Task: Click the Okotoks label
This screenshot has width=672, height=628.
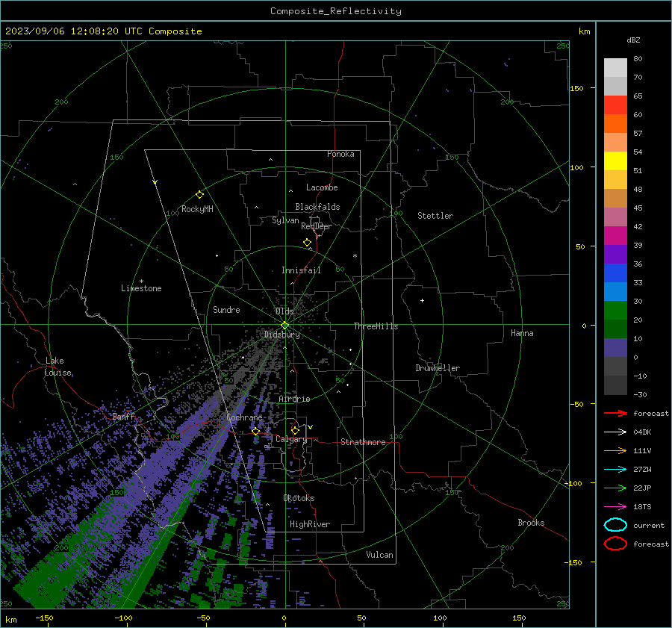Action: pyautogui.click(x=299, y=498)
